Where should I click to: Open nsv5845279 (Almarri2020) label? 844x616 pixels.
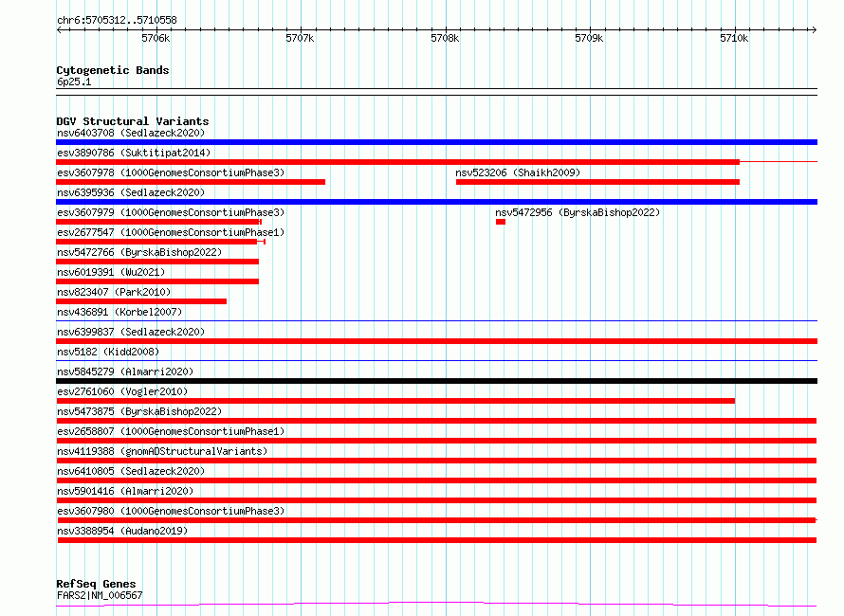click(125, 371)
